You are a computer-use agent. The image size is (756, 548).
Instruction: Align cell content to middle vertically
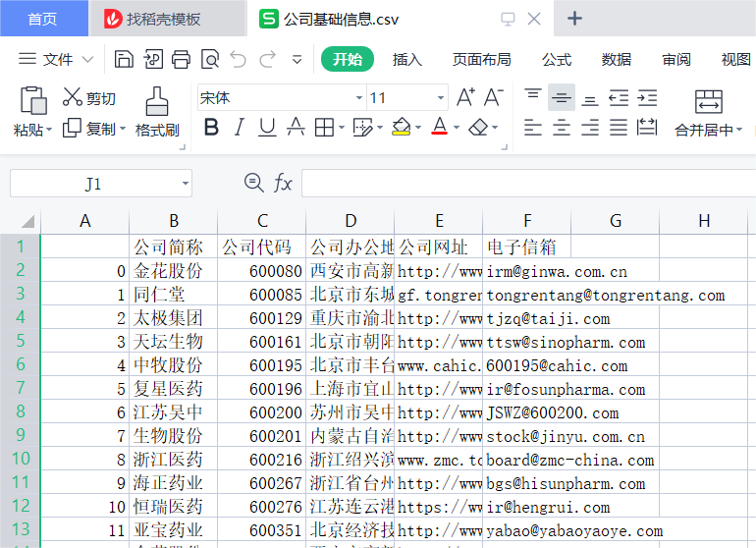point(562,98)
